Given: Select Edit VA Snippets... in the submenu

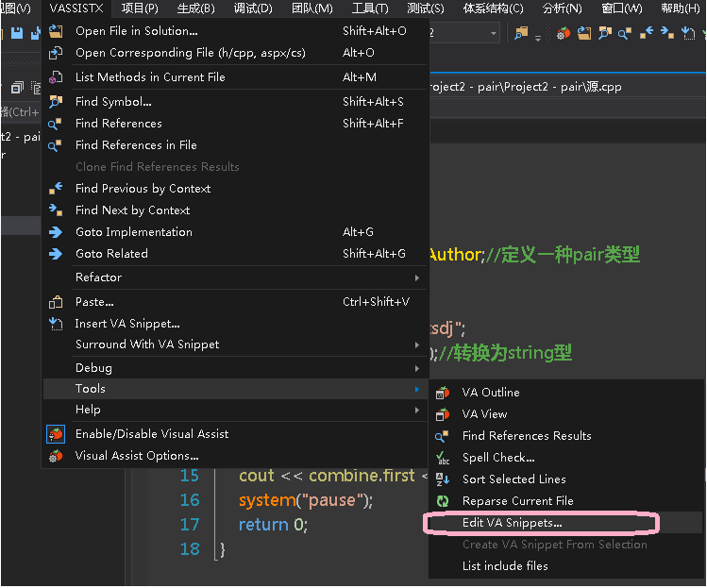Looking at the screenshot, I should [512, 523].
